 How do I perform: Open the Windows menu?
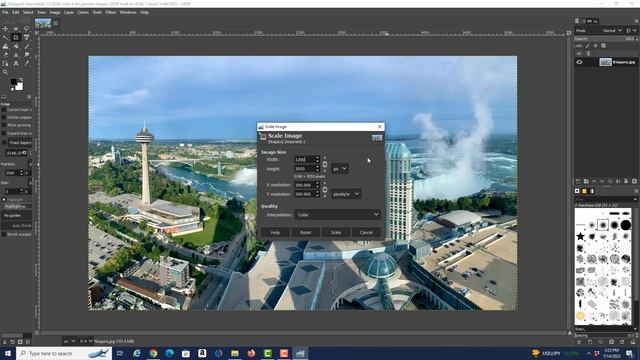[x=128, y=12]
